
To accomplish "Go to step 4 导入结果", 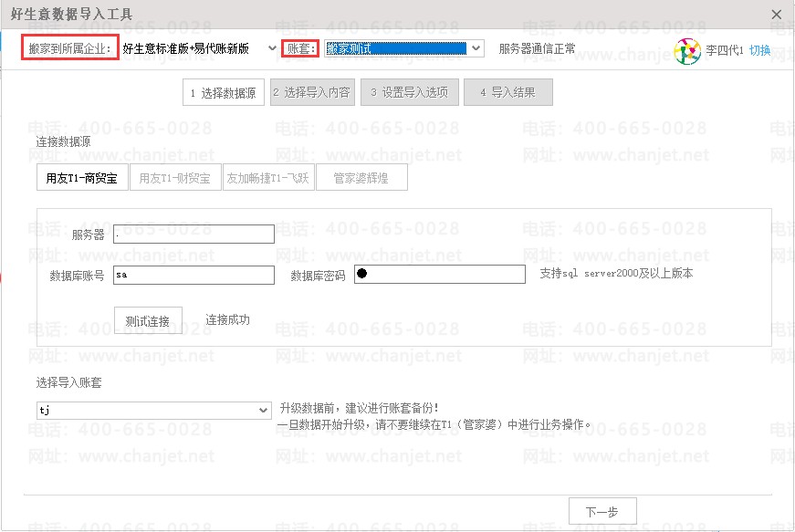I will [508, 92].
